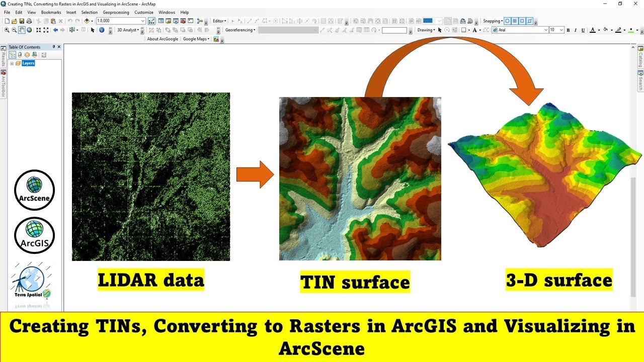The image size is (644, 362).
Task: Click the Fixed Zoom Out icon
Action: (46, 30)
